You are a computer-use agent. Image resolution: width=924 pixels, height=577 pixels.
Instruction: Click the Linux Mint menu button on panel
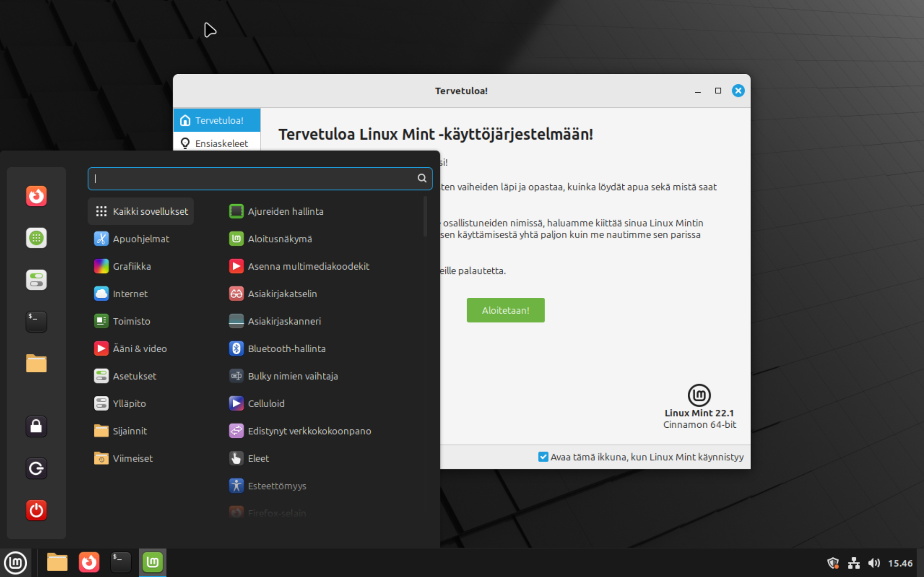click(15, 562)
